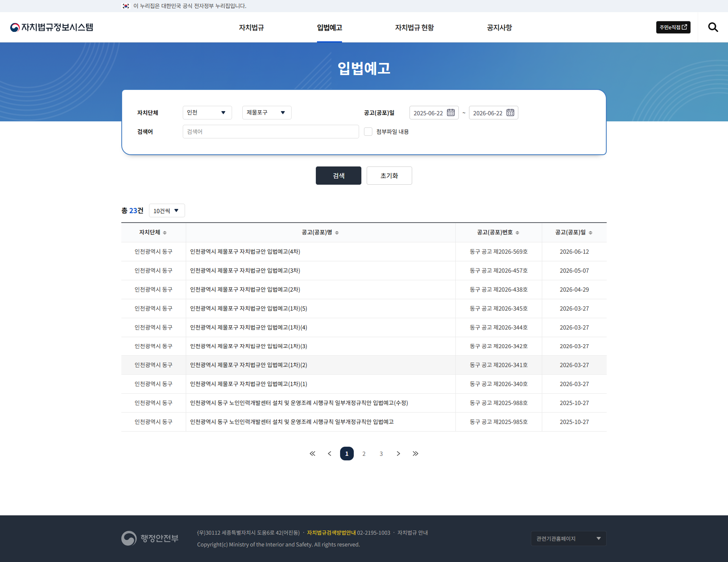Click 자치법규 안내 footer link

pyautogui.click(x=413, y=533)
